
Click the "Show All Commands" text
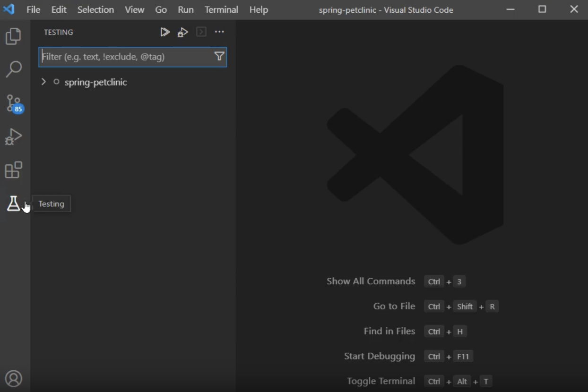371,281
